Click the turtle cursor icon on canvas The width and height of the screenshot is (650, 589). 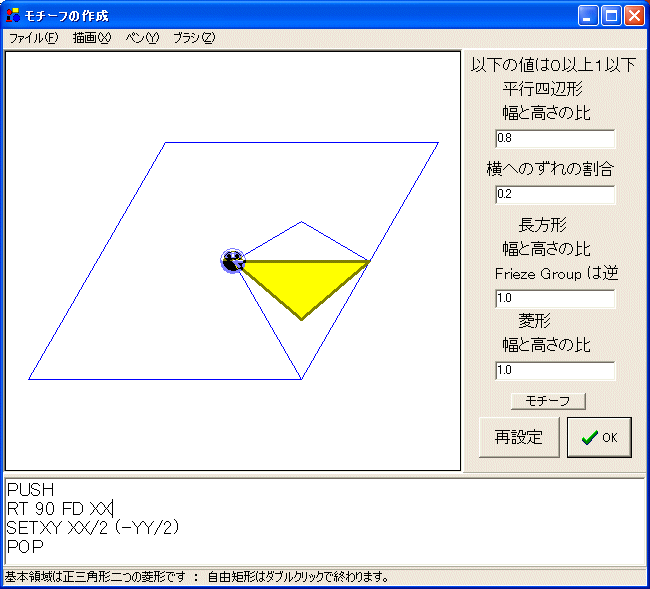(233, 261)
